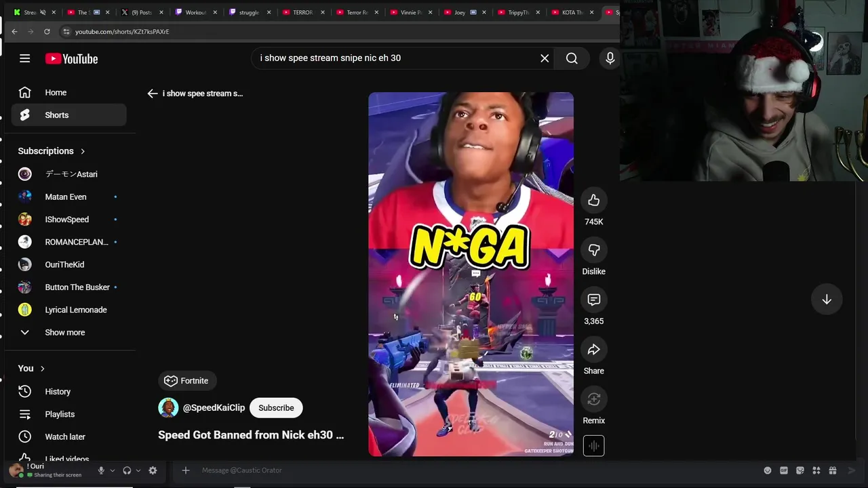Click the browser forward button
The width and height of the screenshot is (868, 488).
click(x=31, y=32)
